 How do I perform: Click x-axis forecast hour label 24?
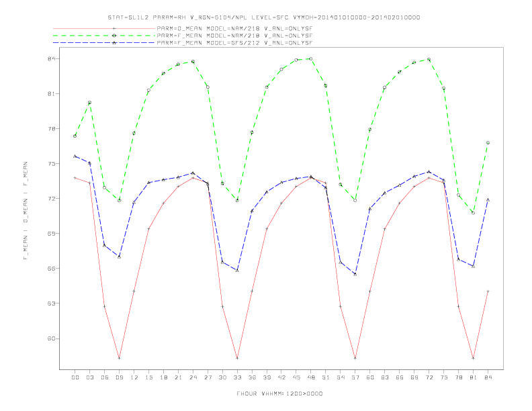pyautogui.click(x=193, y=377)
